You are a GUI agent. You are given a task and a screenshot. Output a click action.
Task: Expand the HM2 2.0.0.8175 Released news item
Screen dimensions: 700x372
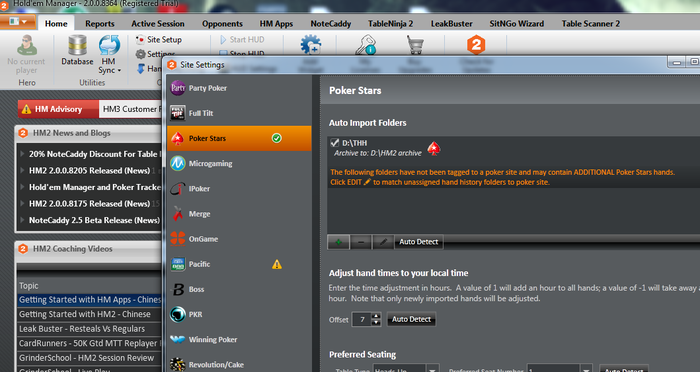tap(22, 203)
